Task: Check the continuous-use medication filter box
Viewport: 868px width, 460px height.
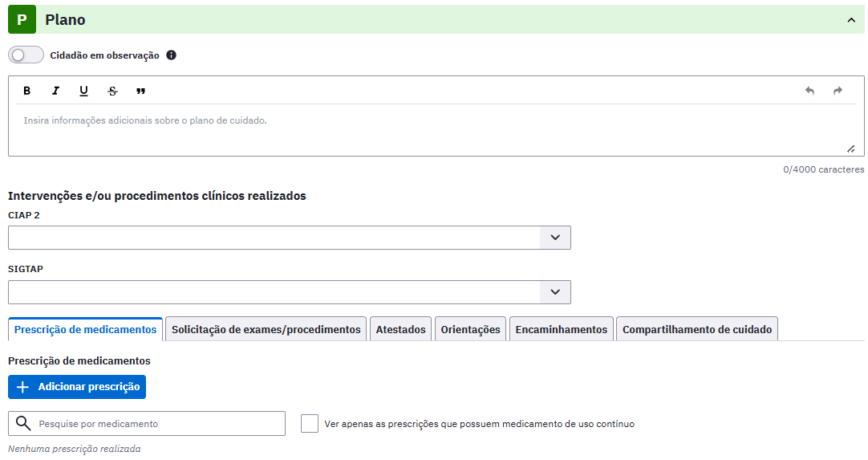Action: tap(310, 423)
